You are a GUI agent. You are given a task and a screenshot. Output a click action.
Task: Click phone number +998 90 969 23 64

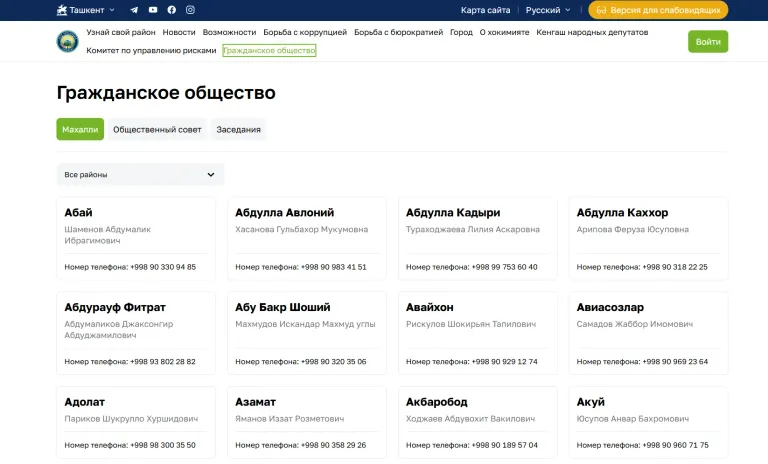pos(675,362)
